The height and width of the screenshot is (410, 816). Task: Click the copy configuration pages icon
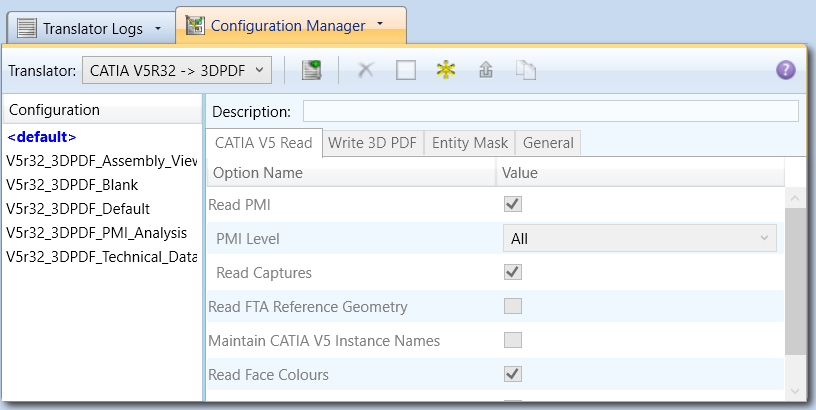(x=526, y=70)
